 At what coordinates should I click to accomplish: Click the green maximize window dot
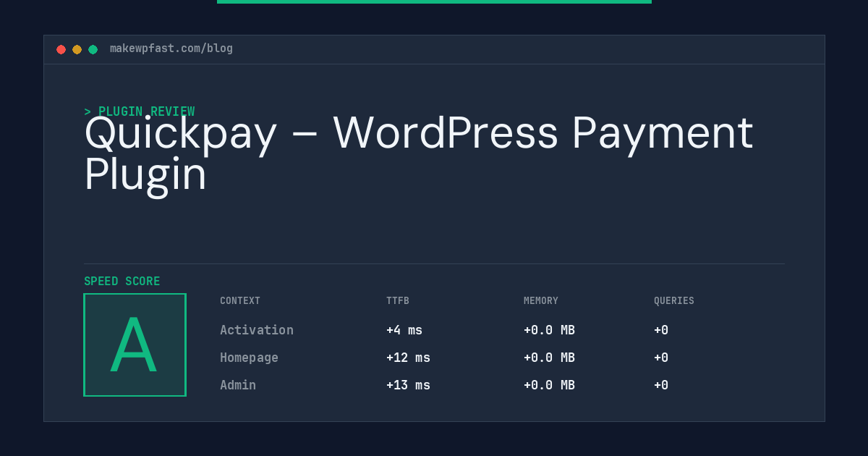pos(93,49)
